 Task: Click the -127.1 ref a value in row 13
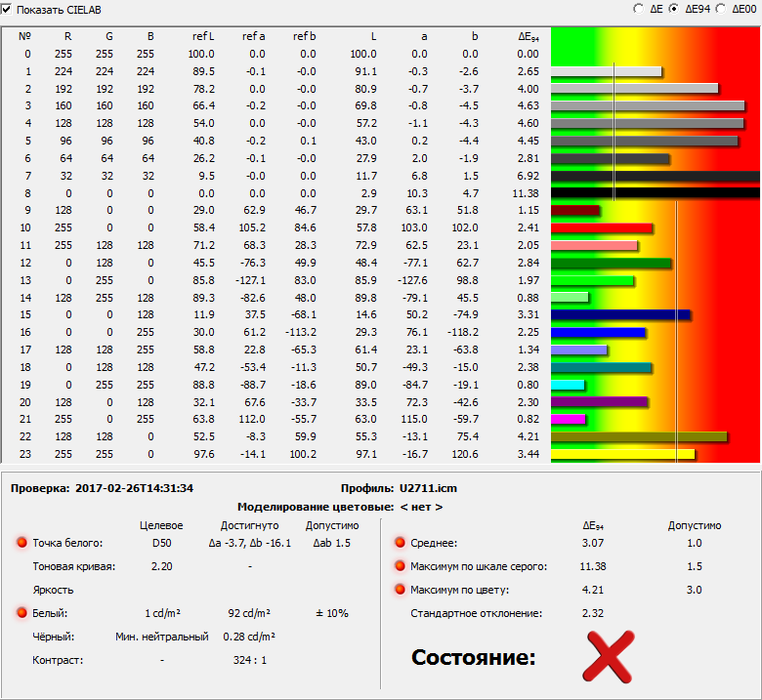[250, 280]
